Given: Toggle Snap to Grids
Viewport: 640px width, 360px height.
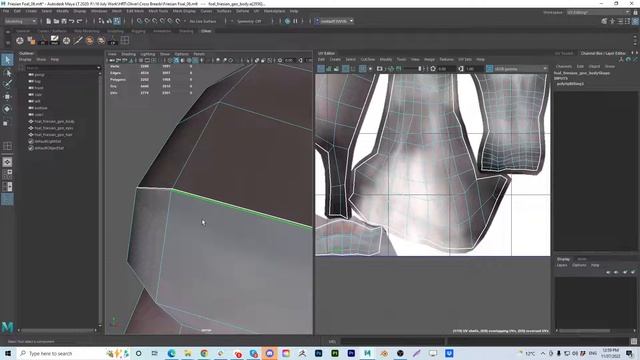Looking at the screenshot, I should pyautogui.click(x=140, y=21).
